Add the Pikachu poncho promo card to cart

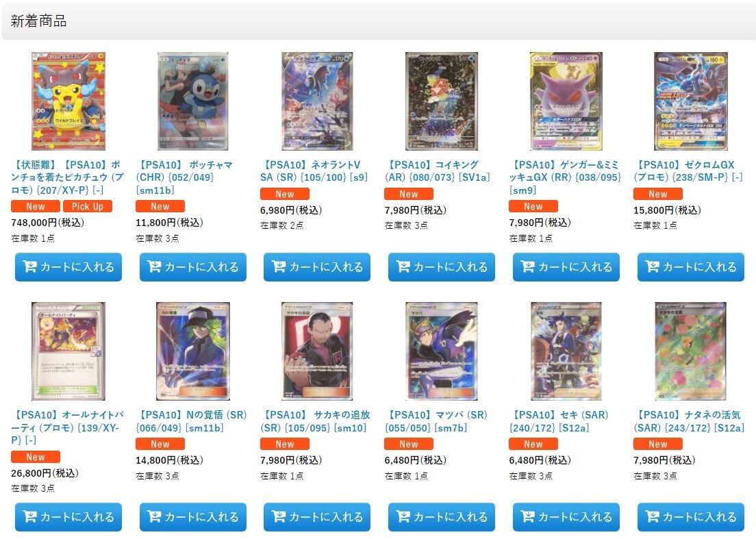tap(68, 267)
